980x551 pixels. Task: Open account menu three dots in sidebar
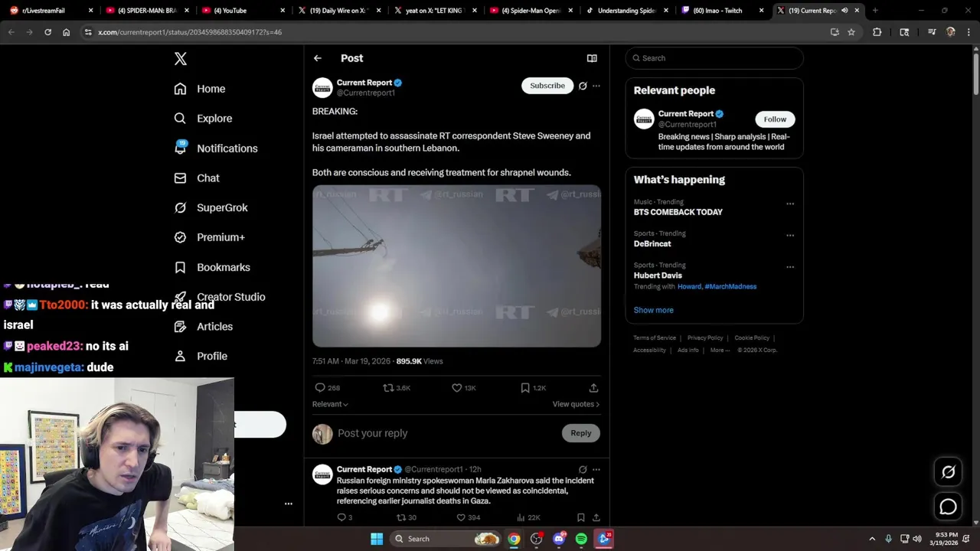(x=289, y=504)
